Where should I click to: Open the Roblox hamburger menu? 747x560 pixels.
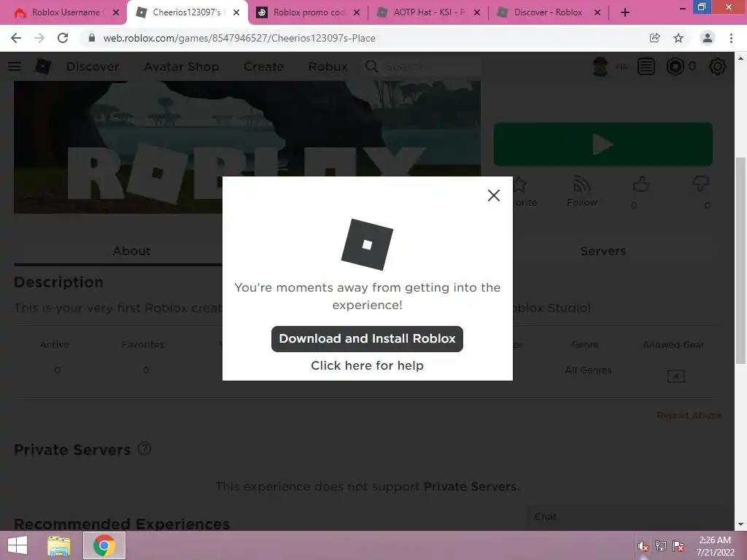click(x=15, y=66)
